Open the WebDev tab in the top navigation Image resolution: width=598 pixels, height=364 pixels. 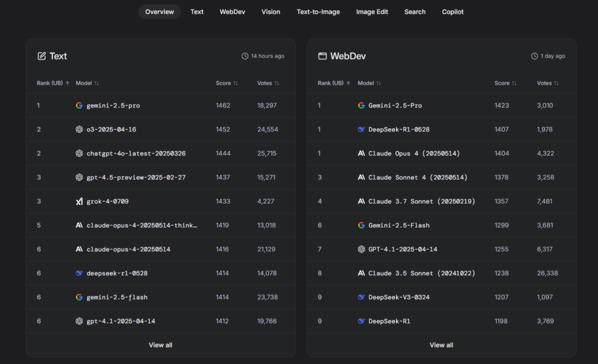pyautogui.click(x=232, y=12)
